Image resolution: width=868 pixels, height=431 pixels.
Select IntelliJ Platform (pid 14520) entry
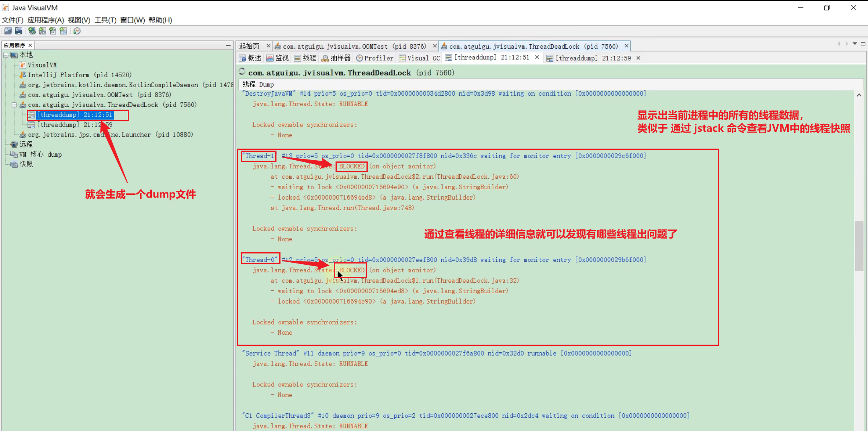80,75
